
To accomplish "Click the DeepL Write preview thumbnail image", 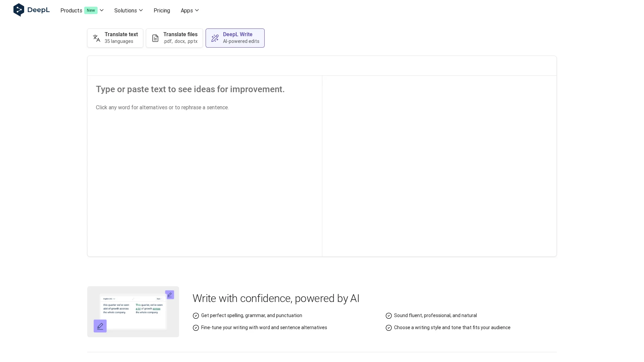I will point(133,312).
